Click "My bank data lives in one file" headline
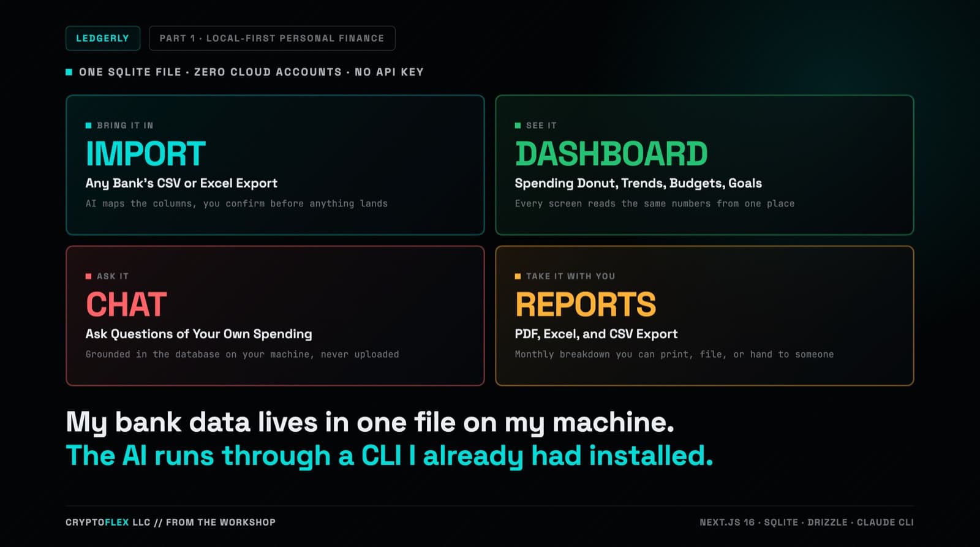This screenshot has height=547, width=980. (370, 422)
